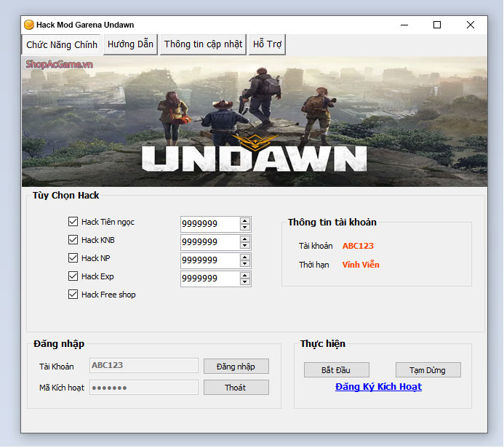Toggle the Hack Exp checkbox

[x=73, y=276]
